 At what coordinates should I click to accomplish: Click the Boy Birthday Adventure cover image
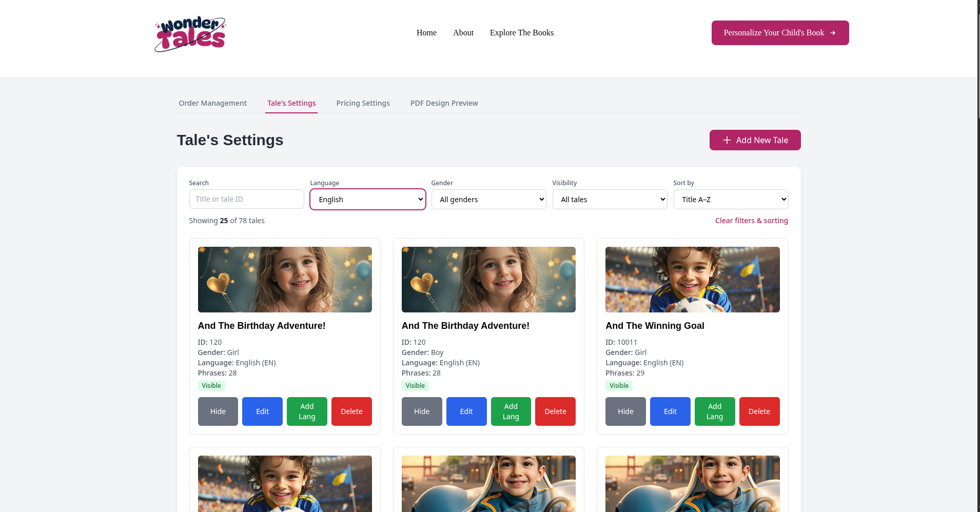[x=488, y=280]
